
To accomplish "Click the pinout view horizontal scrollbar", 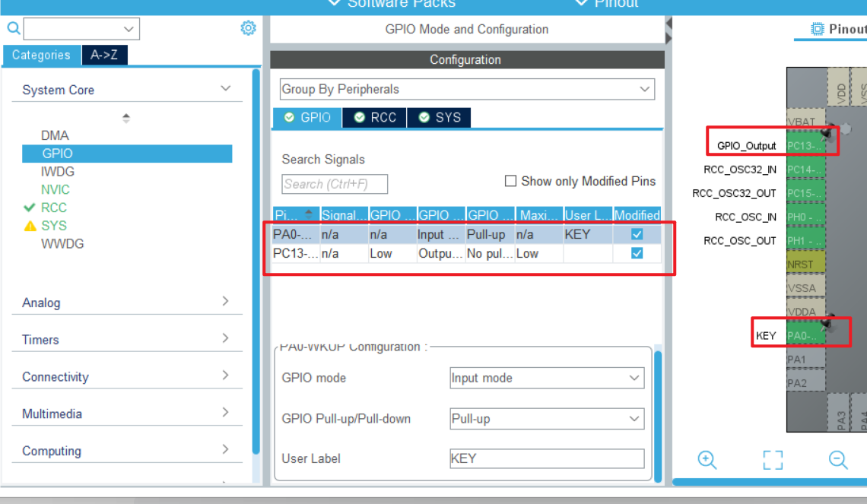I will (770, 483).
